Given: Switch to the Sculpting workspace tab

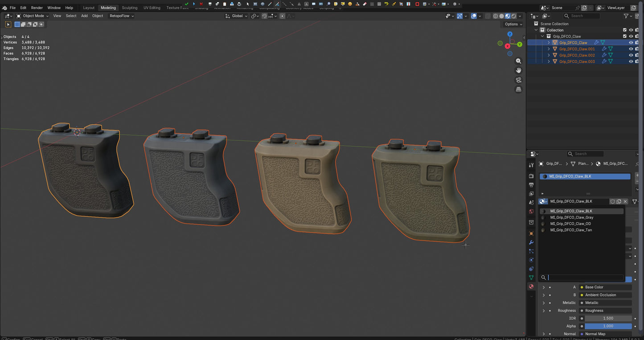Looking at the screenshot, I should point(130,8).
